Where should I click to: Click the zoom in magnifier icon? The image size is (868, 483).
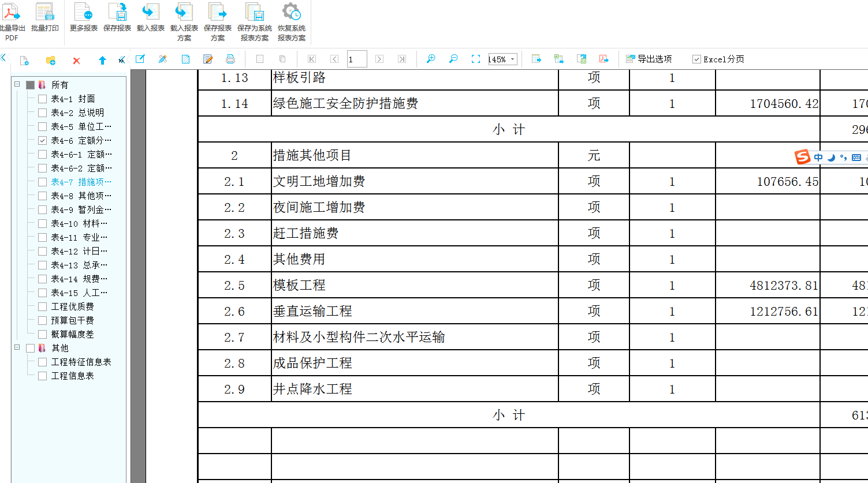(431, 59)
